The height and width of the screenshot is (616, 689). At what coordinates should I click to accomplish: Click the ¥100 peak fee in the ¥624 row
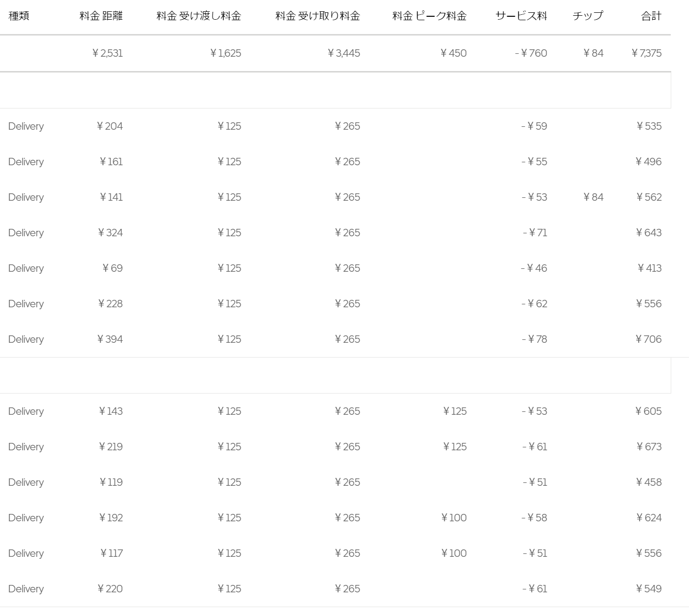point(454,518)
